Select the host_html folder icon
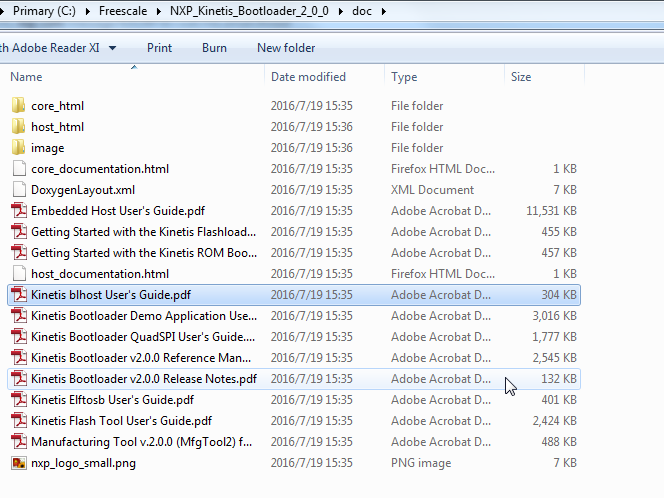Screen dimensions: 664x498 pyautogui.click(x=18, y=127)
